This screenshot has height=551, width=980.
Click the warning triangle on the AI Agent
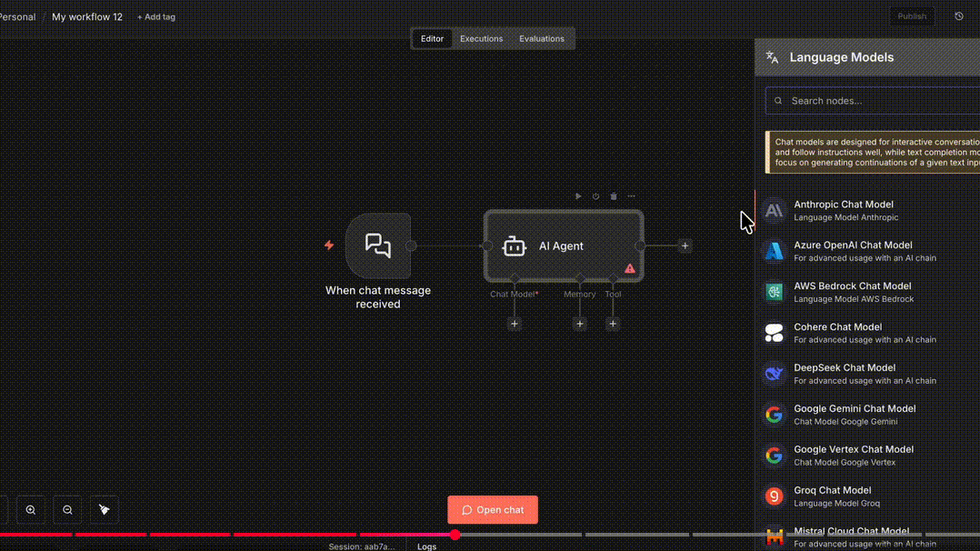tap(629, 268)
